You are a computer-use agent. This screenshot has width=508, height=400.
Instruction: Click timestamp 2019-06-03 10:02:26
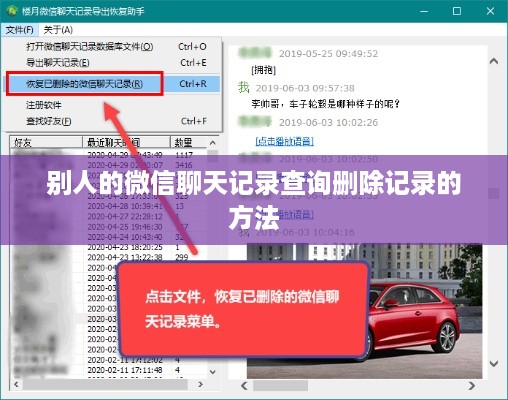tap(328, 122)
